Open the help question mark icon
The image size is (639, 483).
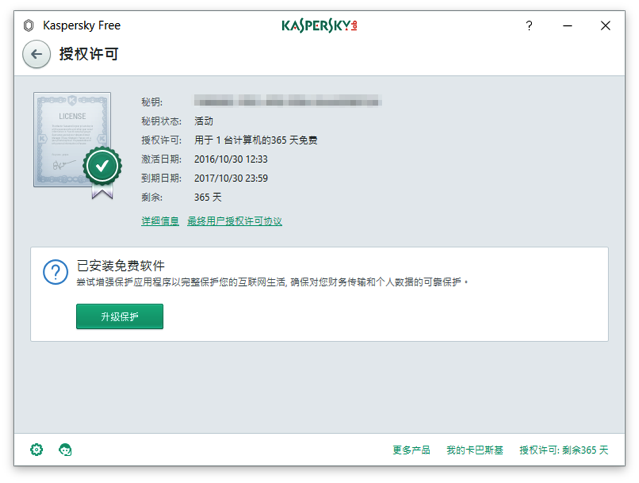pyautogui.click(x=529, y=26)
